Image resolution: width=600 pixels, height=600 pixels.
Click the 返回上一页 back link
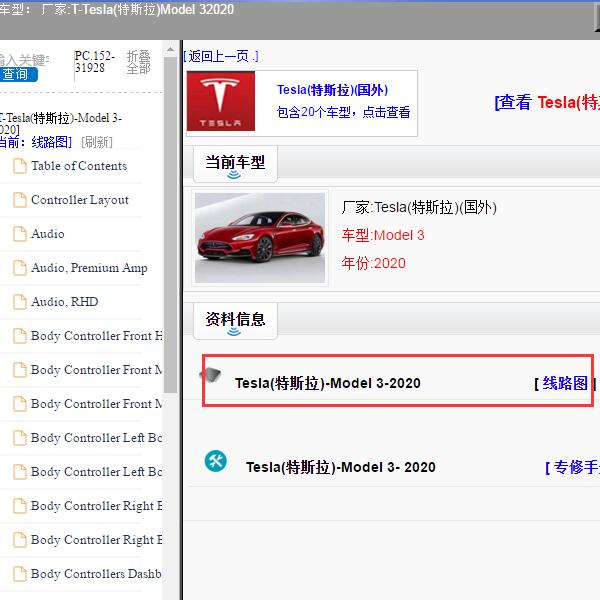221,57
